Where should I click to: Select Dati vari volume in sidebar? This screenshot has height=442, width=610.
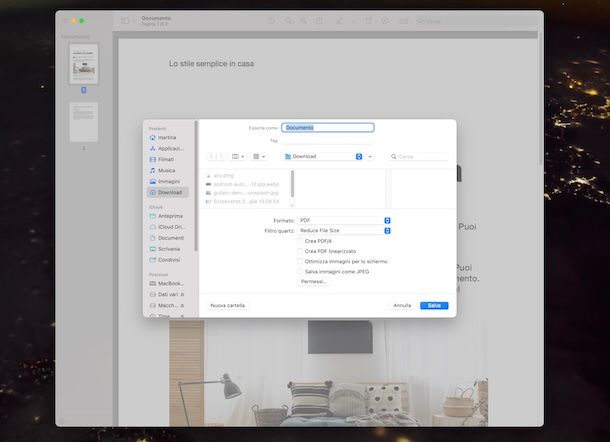click(167, 295)
